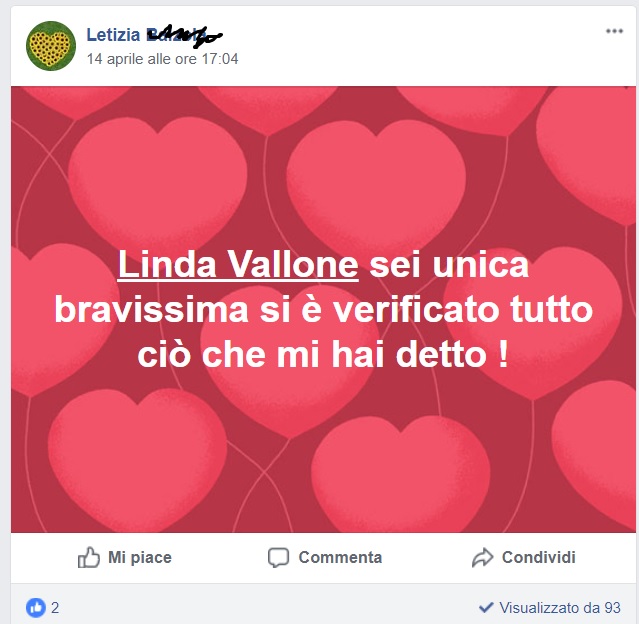Screen dimensions: 639x624
Task: Select the Commenta text button
Action: pyautogui.click(x=340, y=557)
